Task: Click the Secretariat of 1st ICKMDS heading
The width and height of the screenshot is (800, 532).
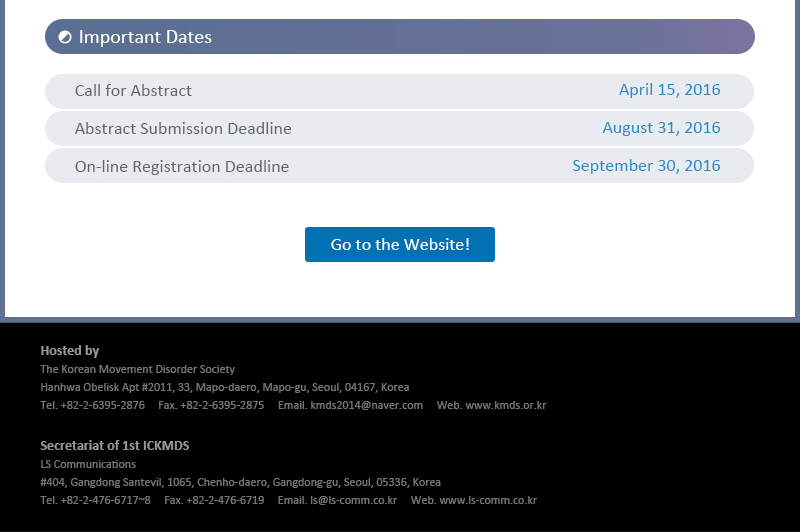Action: pos(115,445)
